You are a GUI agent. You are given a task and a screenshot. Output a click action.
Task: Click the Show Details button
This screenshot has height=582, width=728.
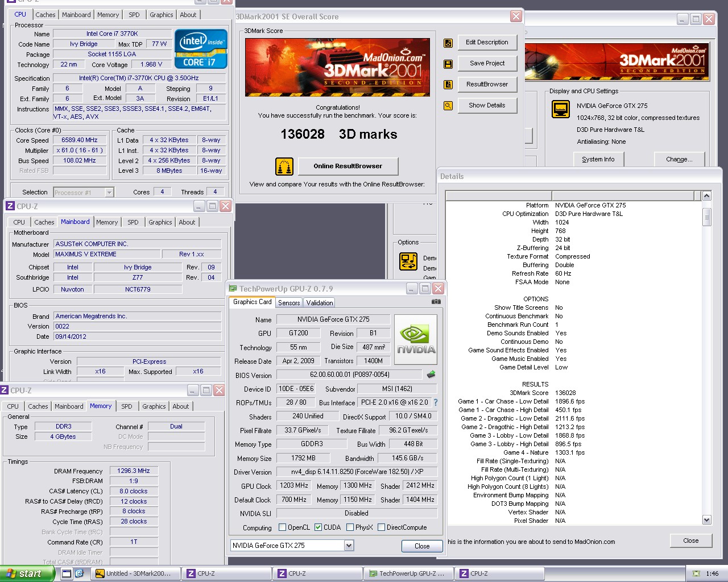coord(487,105)
